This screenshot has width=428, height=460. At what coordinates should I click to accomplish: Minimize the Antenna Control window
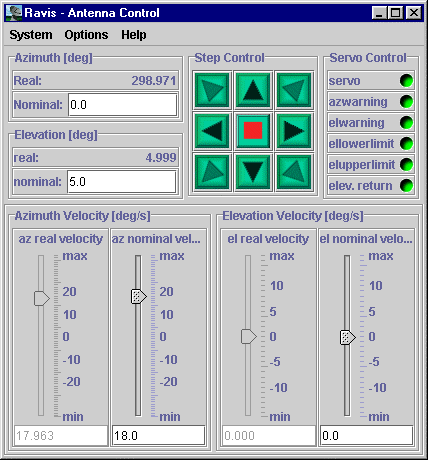click(379, 13)
